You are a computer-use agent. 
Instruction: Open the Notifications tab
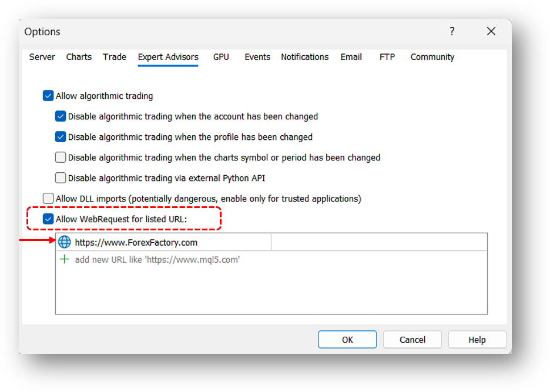coord(305,57)
